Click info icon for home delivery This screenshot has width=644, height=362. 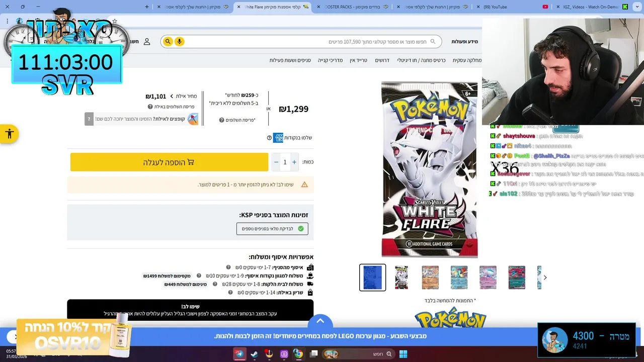click(215, 284)
